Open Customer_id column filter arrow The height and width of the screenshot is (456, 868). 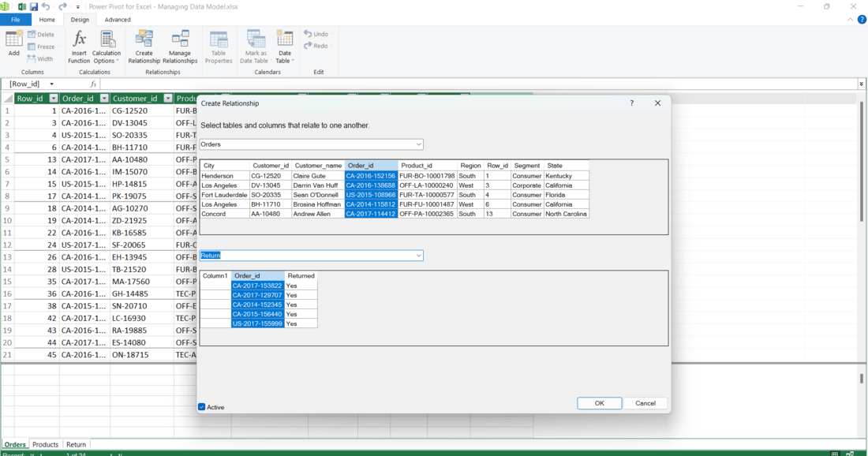pos(167,99)
